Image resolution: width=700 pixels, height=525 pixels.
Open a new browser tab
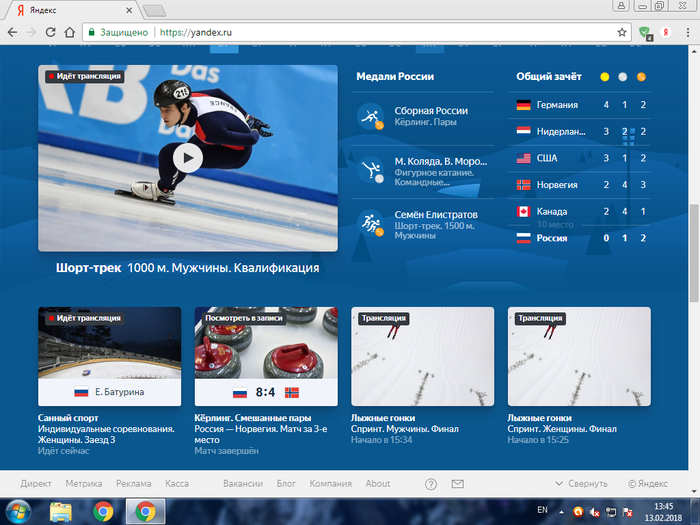tap(154, 11)
